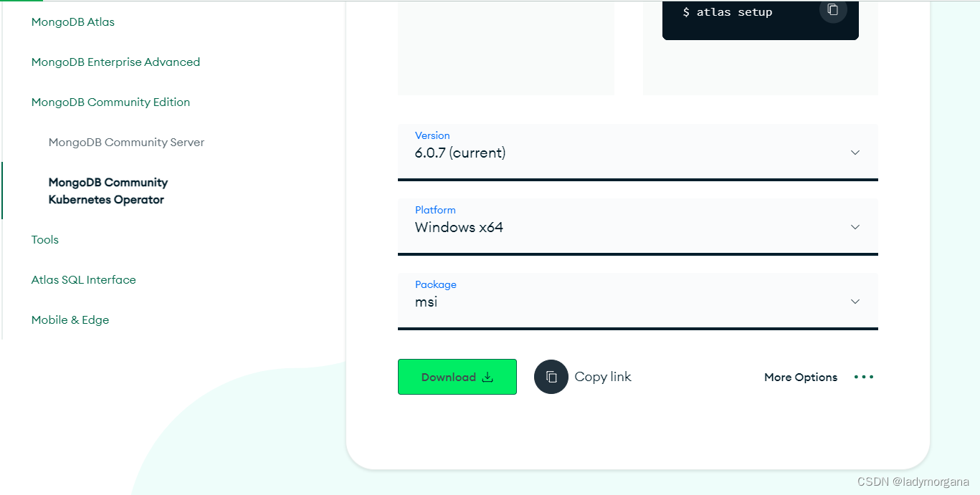Open Atlas SQL Interface section
Viewport: 980px width, 495px height.
83,280
